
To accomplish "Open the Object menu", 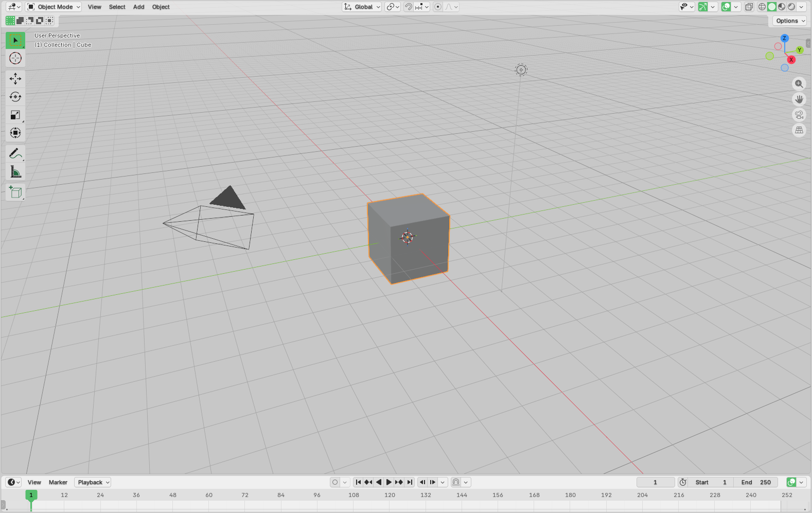I will tap(161, 7).
